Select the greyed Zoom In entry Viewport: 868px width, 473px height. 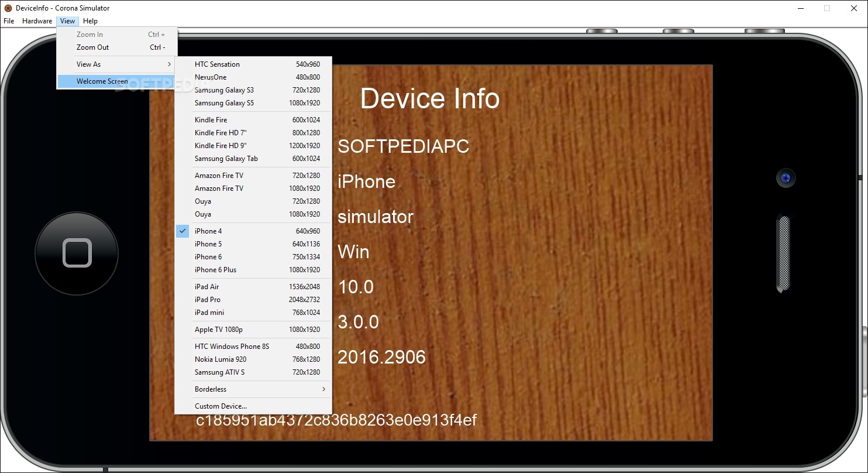[116, 35]
